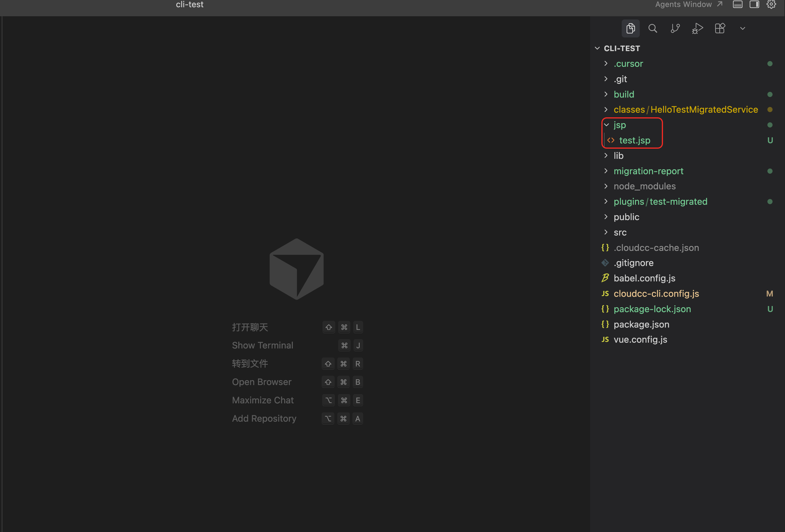Open settings gear in title bar

(x=771, y=4)
